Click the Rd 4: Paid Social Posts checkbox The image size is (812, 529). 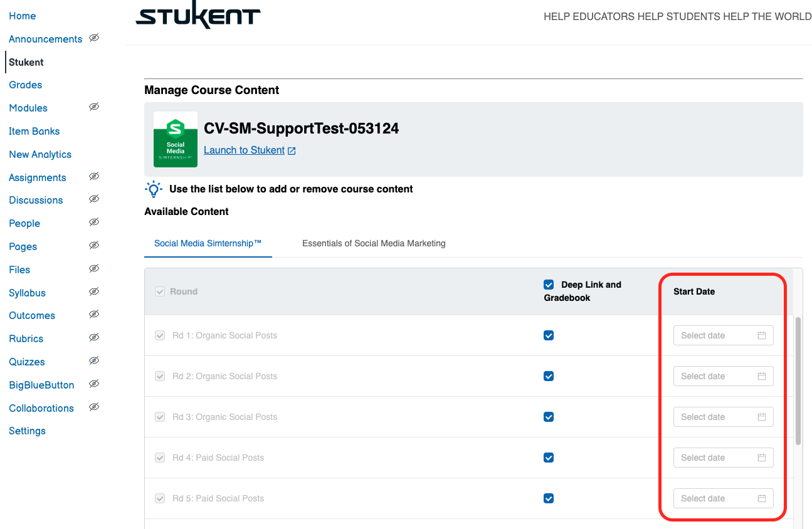tap(160, 458)
